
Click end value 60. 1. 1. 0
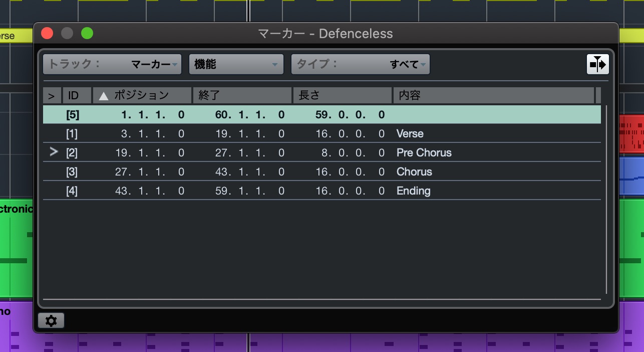(250, 115)
